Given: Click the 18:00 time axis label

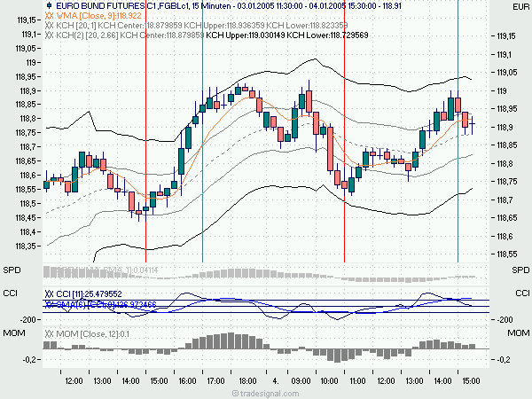Looking at the screenshot, I should coord(247,381).
